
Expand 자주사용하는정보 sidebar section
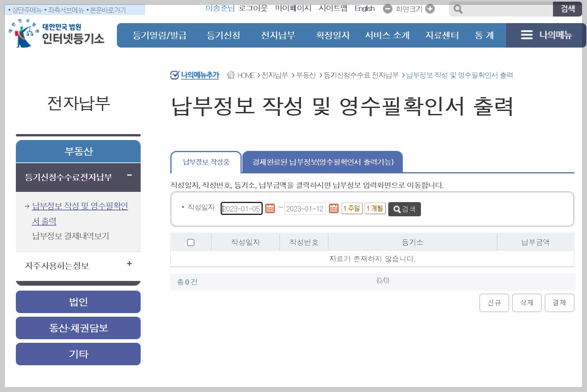(129, 264)
